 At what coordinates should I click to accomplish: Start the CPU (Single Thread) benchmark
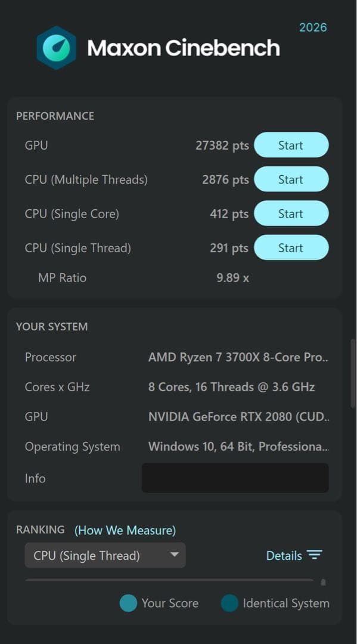point(291,247)
